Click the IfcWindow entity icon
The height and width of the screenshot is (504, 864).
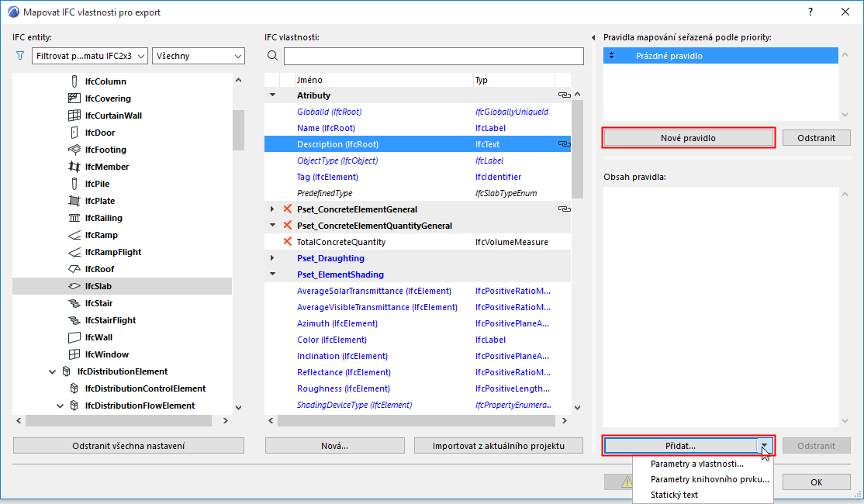pos(74,354)
